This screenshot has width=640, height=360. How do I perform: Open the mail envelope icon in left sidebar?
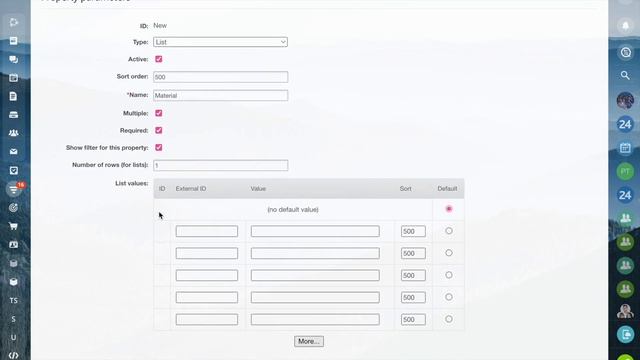[13, 152]
